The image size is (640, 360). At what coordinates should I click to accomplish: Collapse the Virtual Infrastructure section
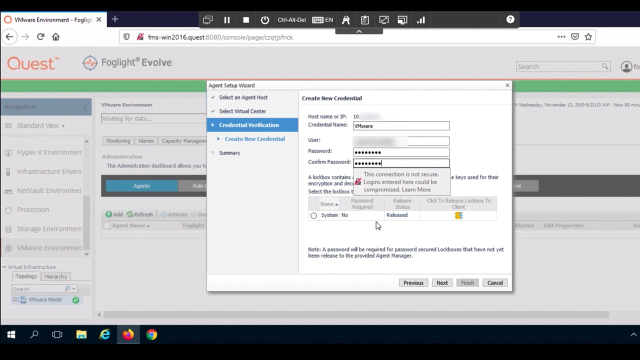(x=4, y=267)
